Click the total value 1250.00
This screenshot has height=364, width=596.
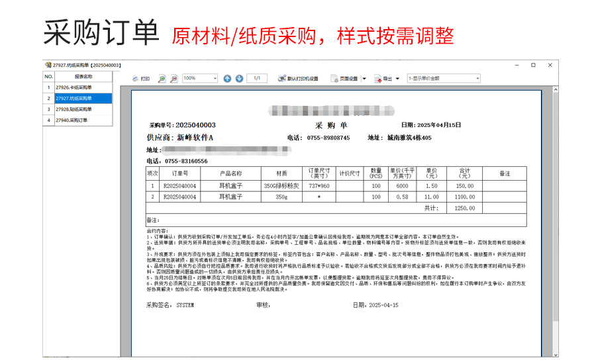(465, 208)
